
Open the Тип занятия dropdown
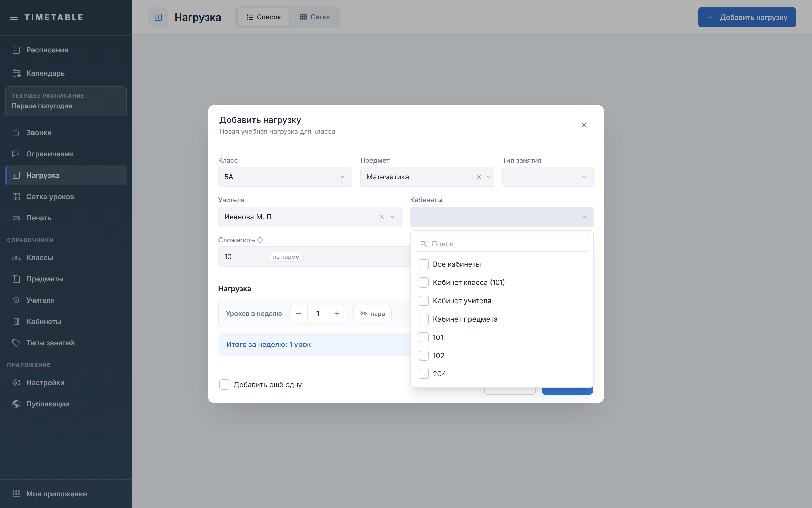(548, 177)
